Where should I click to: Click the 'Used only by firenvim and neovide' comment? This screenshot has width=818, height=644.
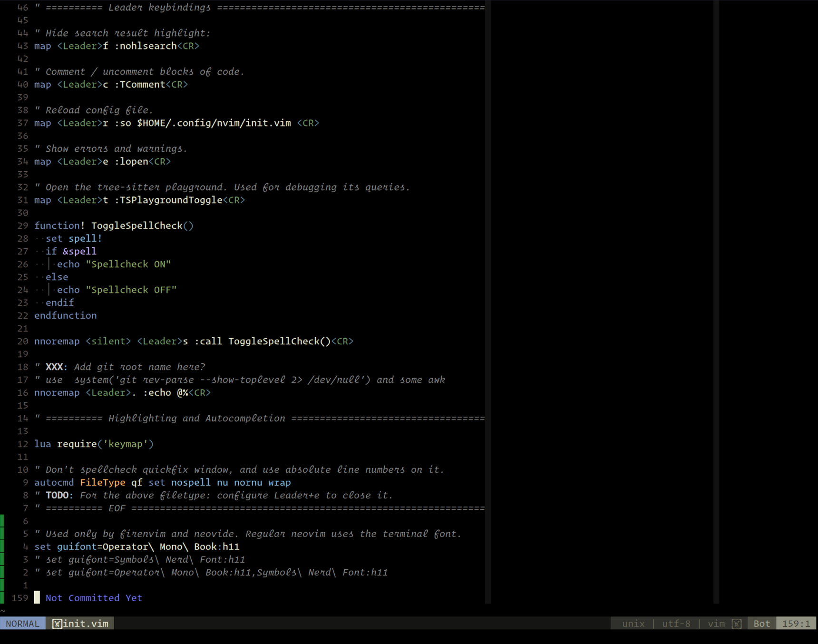pyautogui.click(x=248, y=534)
